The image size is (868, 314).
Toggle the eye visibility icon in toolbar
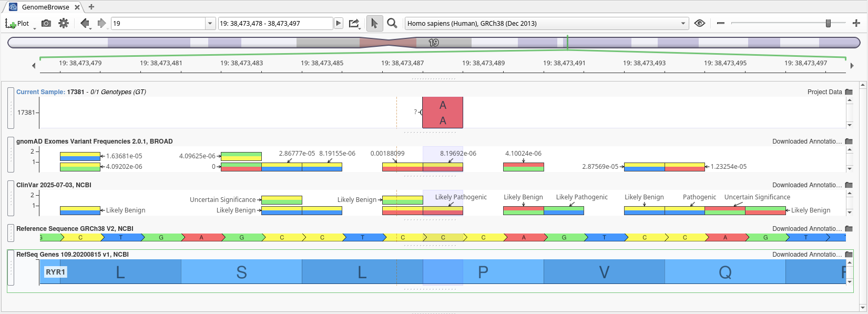tap(699, 23)
